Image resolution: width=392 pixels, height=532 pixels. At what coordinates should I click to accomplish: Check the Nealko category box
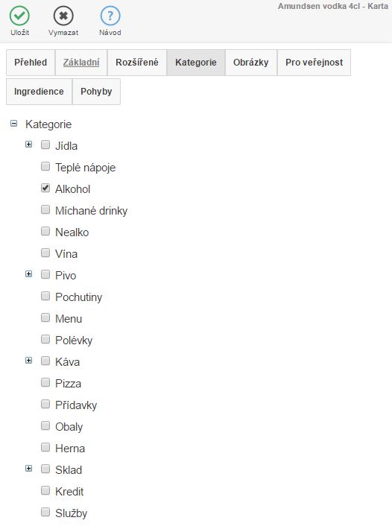tap(45, 231)
